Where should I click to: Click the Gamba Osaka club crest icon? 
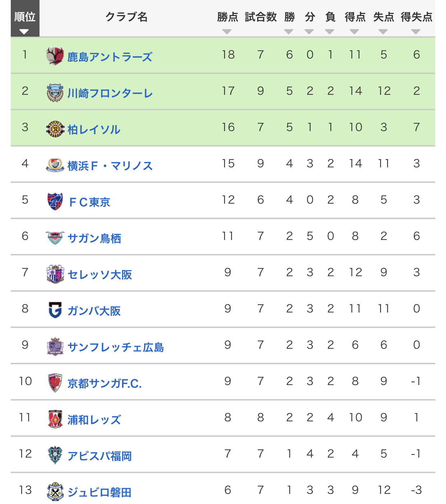pyautogui.click(x=55, y=310)
